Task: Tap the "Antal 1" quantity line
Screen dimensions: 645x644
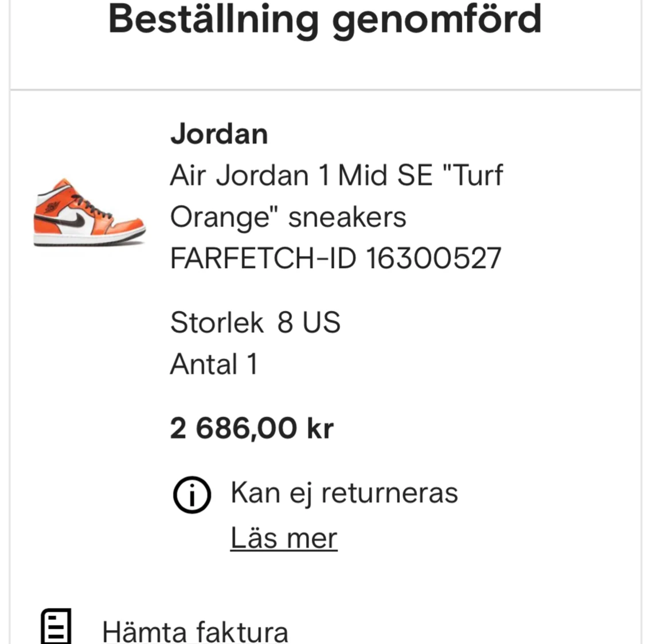Action: [x=213, y=364]
